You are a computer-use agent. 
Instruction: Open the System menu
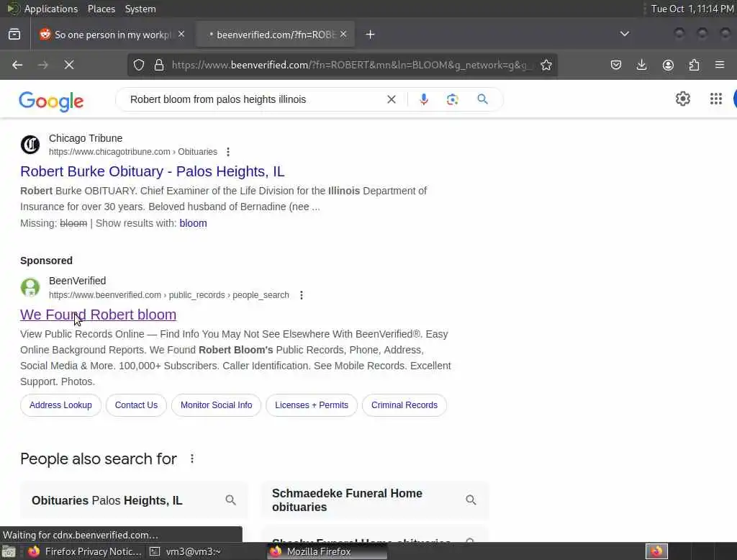pos(140,9)
